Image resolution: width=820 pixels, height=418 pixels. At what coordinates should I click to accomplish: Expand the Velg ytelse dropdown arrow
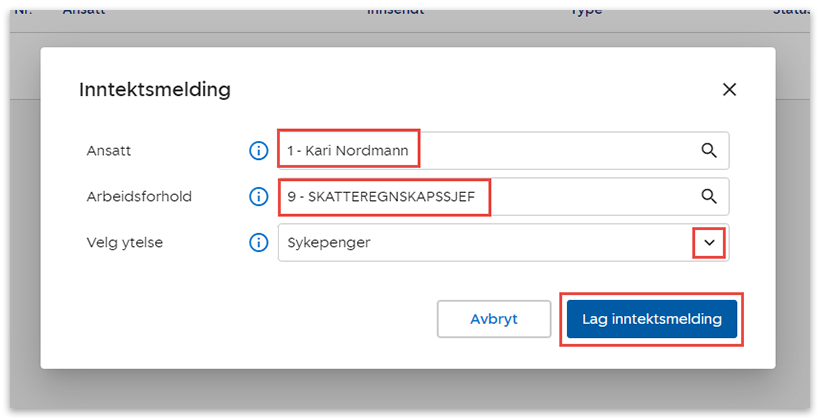coord(709,243)
